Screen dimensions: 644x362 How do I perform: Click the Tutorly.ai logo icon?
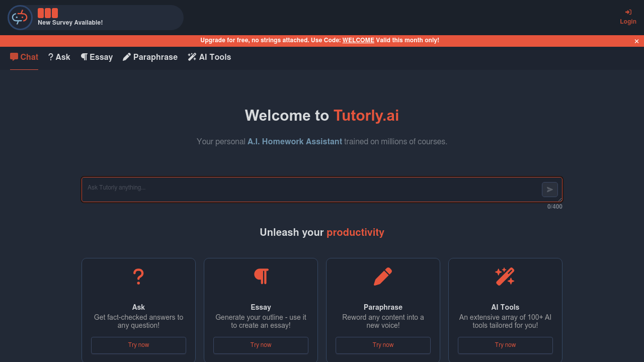click(20, 17)
